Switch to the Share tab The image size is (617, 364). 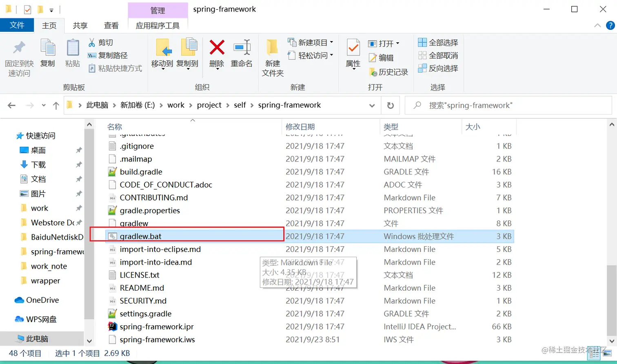click(80, 25)
